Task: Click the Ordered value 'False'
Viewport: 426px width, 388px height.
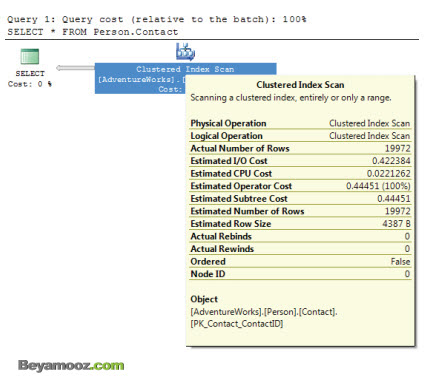Action: (400, 262)
